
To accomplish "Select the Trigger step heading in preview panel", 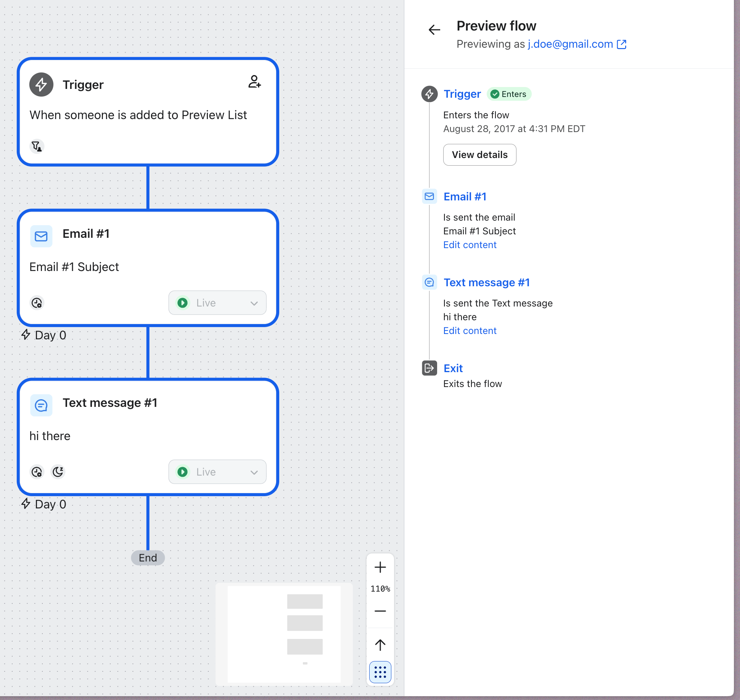I will point(462,94).
